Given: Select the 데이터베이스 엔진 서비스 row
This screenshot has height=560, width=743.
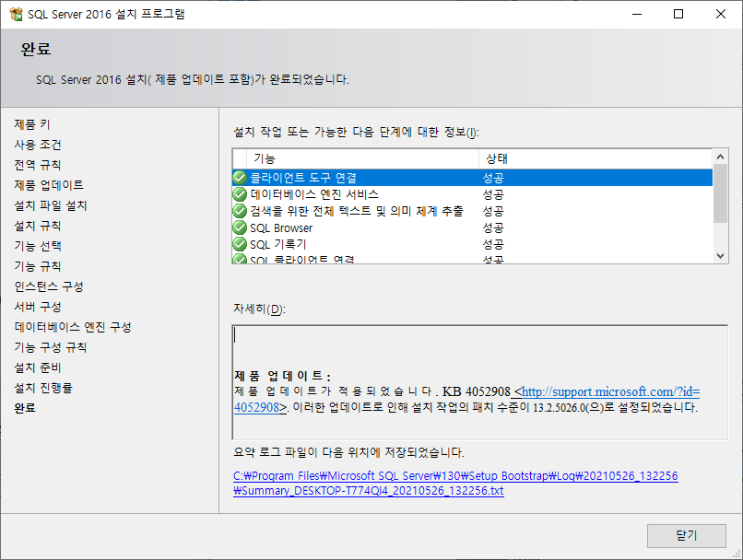Looking at the screenshot, I should coord(472,194).
